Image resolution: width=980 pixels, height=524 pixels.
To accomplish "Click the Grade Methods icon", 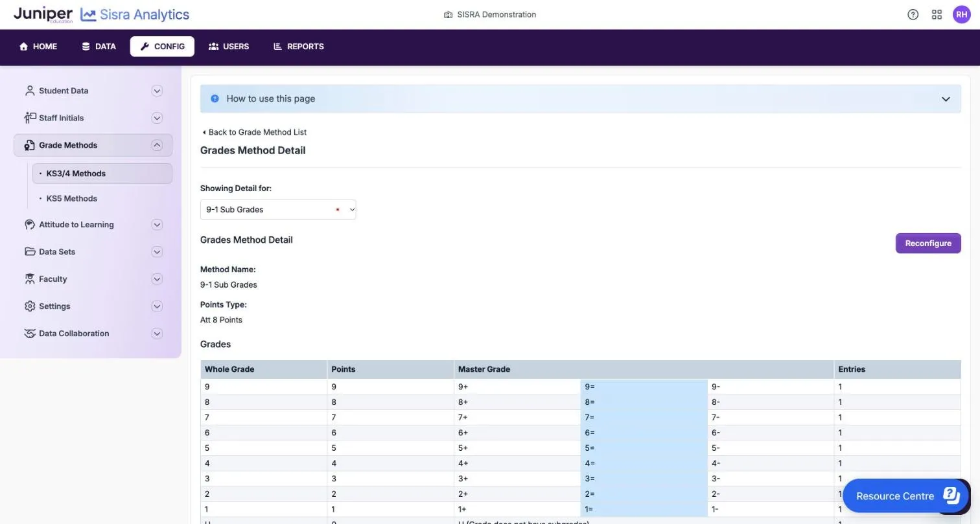I will coord(30,145).
